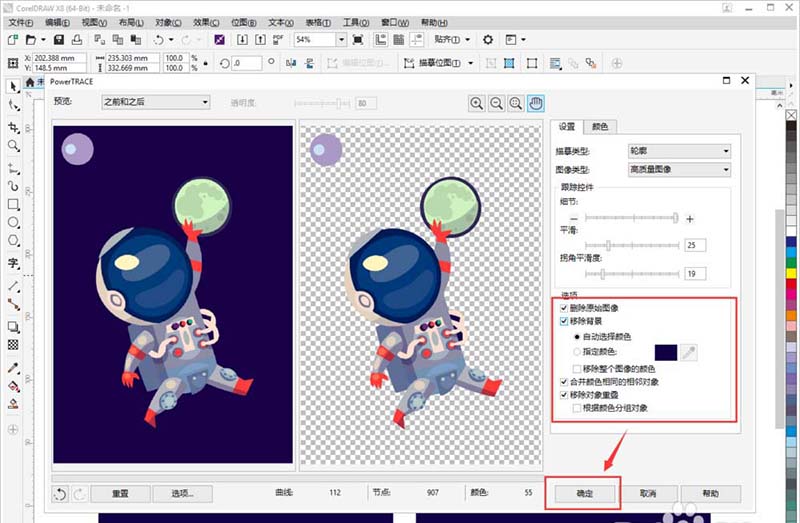Viewport: 800px width, 523px height.
Task: Click the dark navy specified color swatch
Action: click(666, 353)
